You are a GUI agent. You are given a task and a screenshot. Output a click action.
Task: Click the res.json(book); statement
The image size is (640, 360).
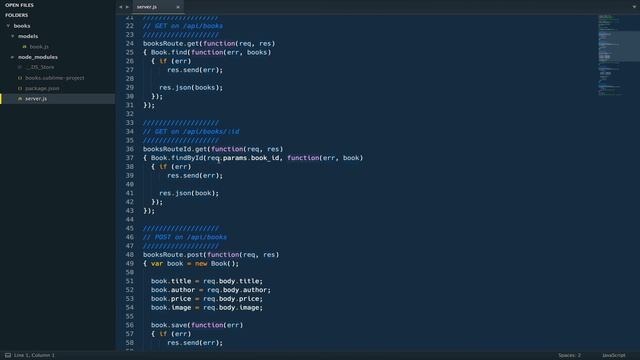[x=189, y=193]
